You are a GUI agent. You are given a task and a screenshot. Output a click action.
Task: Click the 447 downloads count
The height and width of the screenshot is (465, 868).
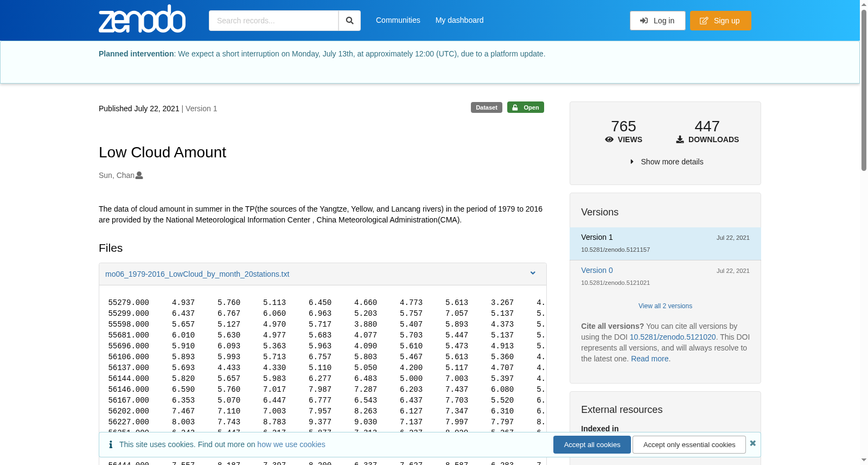707,126
